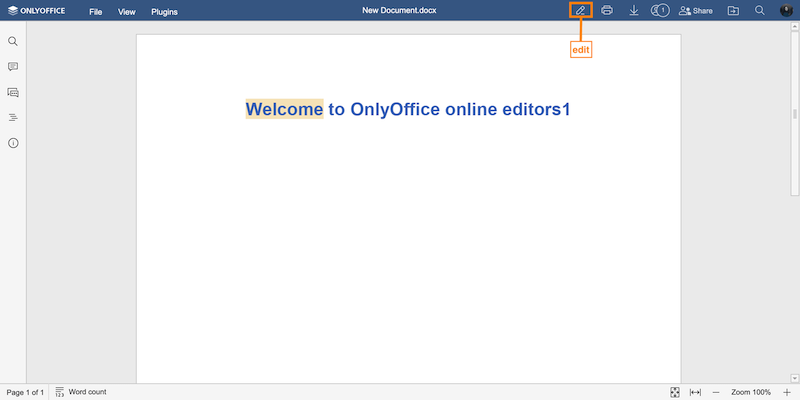Click the header search magnifier icon

pyautogui.click(x=760, y=11)
